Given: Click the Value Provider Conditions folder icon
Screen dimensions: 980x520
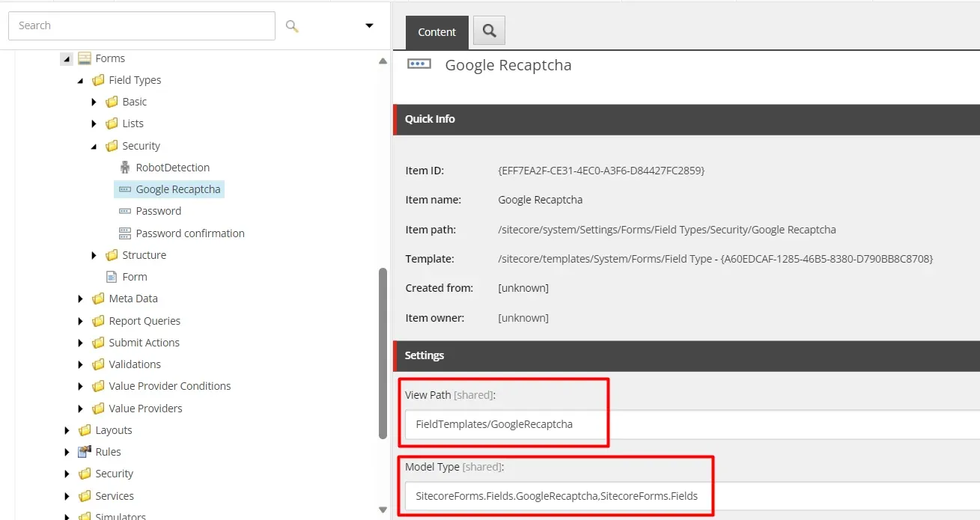Looking at the screenshot, I should coord(98,386).
